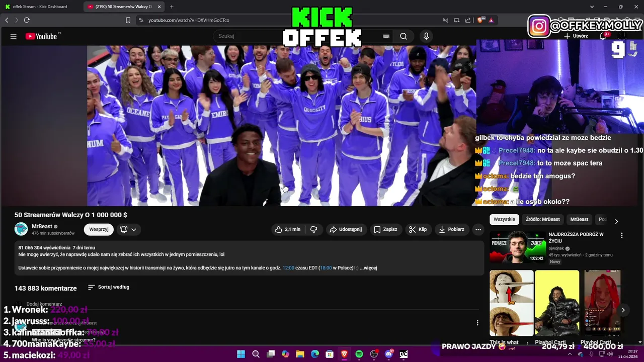The width and height of the screenshot is (644, 362).
Task: Open the MrBeast channel avatar
Action: (21, 229)
